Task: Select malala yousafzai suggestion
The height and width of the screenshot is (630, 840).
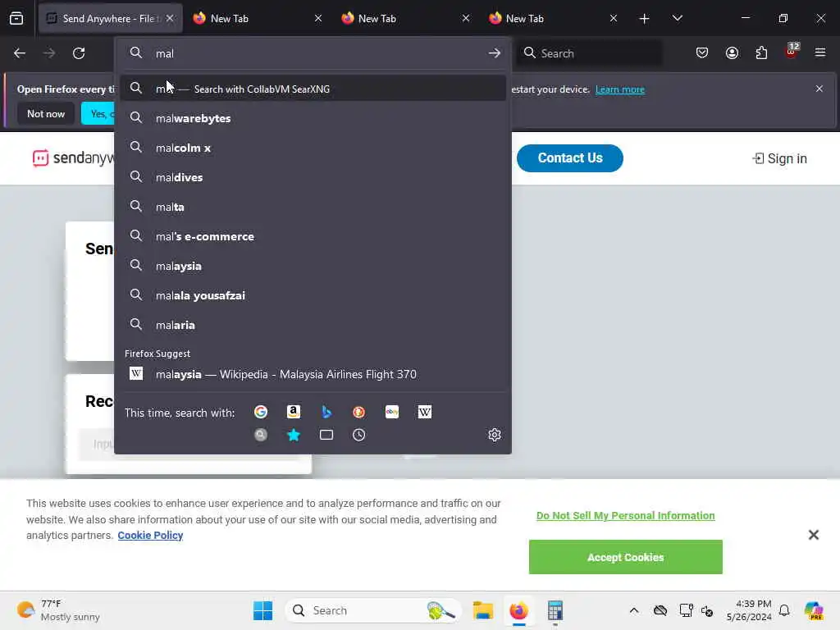Action: pos(313,295)
